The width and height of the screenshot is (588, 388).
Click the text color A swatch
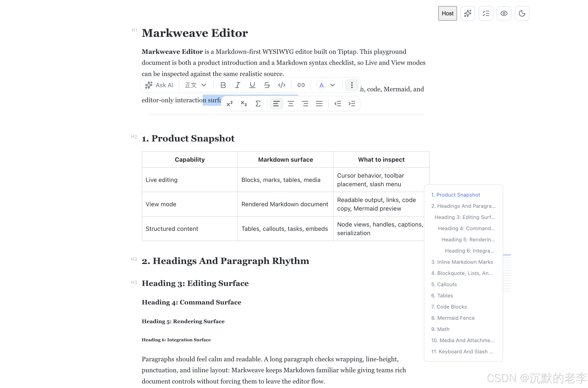tap(322, 85)
